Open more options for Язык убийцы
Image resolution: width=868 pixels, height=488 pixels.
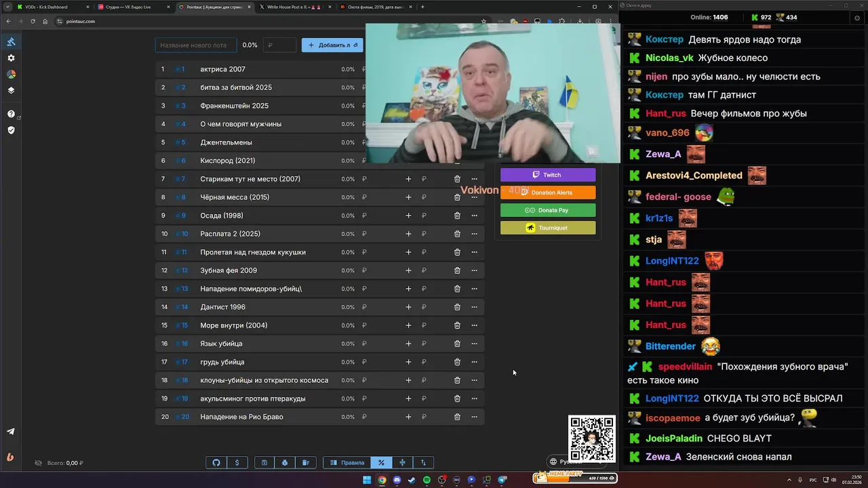(474, 344)
